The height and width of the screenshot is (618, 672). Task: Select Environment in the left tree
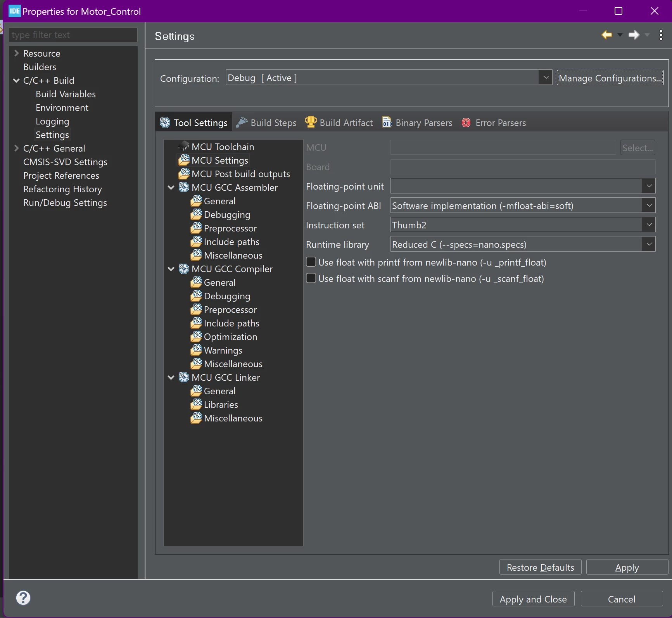[62, 107]
